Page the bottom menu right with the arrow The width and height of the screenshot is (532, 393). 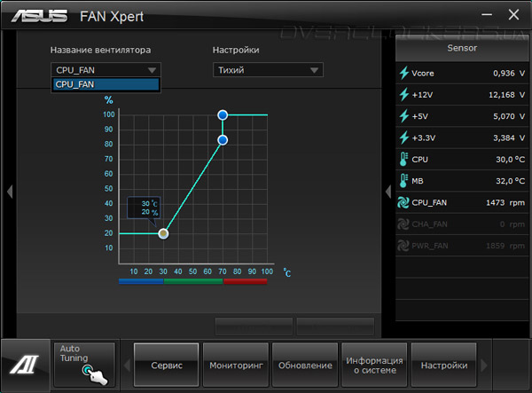coord(484,365)
